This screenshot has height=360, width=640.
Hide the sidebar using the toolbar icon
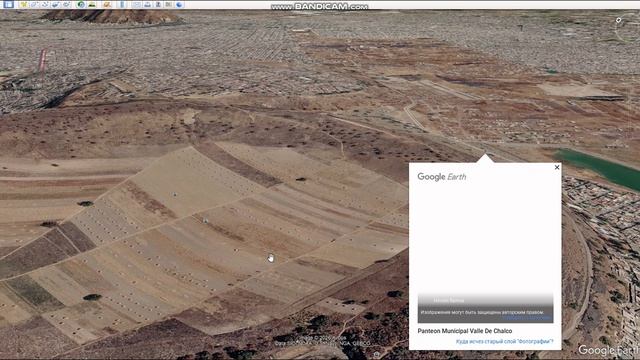(9, 4)
